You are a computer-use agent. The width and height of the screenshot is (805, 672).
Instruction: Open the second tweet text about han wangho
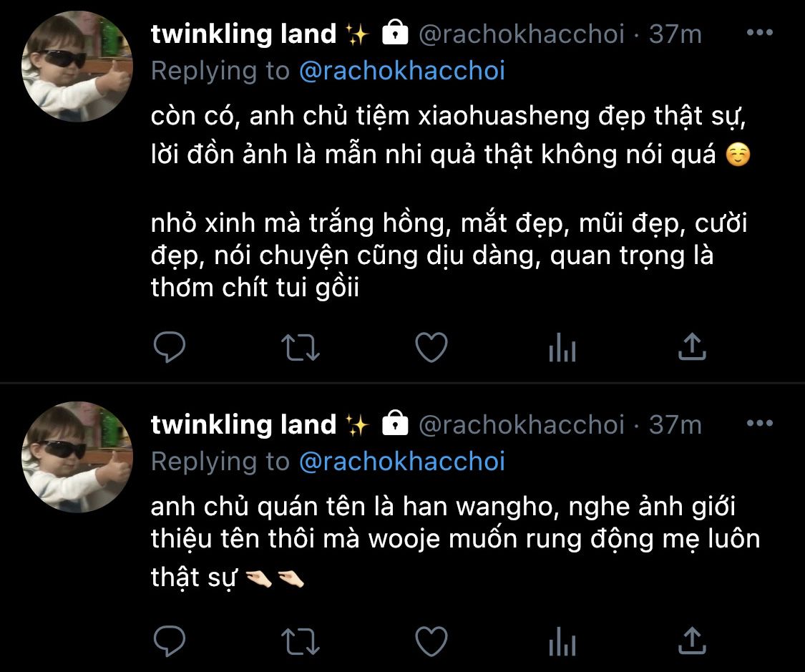455,542
